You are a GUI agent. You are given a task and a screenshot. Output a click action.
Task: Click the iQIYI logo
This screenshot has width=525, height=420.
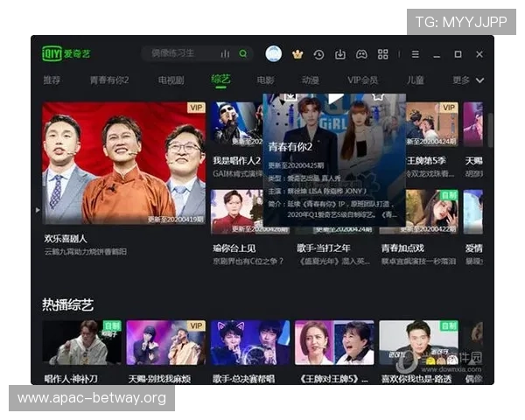(66, 53)
